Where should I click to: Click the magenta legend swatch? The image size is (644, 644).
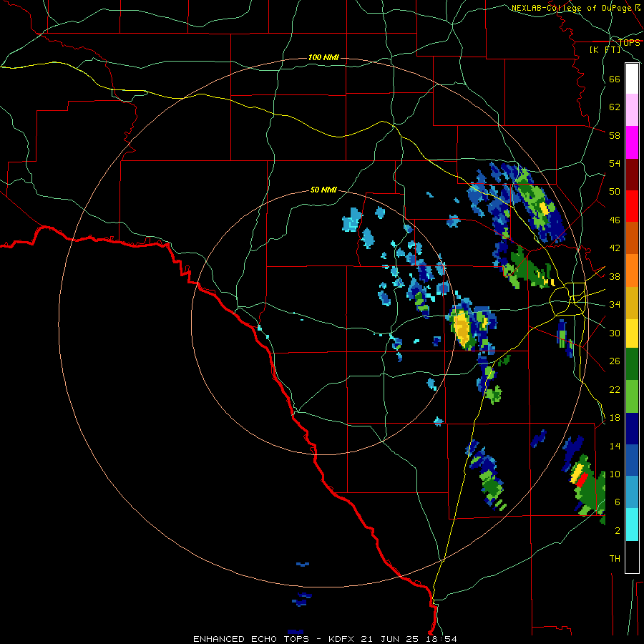pos(632,142)
